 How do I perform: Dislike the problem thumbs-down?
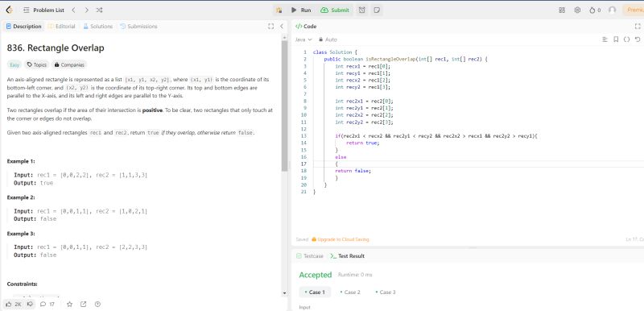(x=30, y=305)
